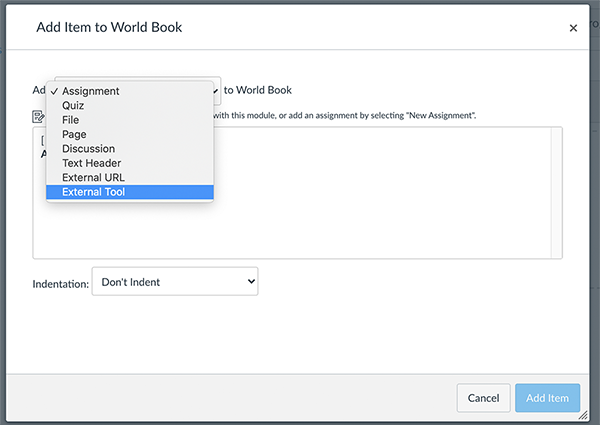Select Quiz from the dropdown list
The width and height of the screenshot is (600, 425).
tap(130, 106)
